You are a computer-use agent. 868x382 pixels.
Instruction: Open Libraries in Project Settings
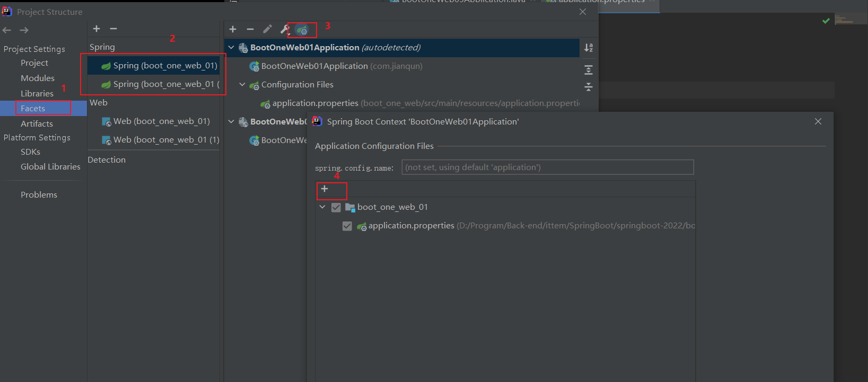pos(37,93)
